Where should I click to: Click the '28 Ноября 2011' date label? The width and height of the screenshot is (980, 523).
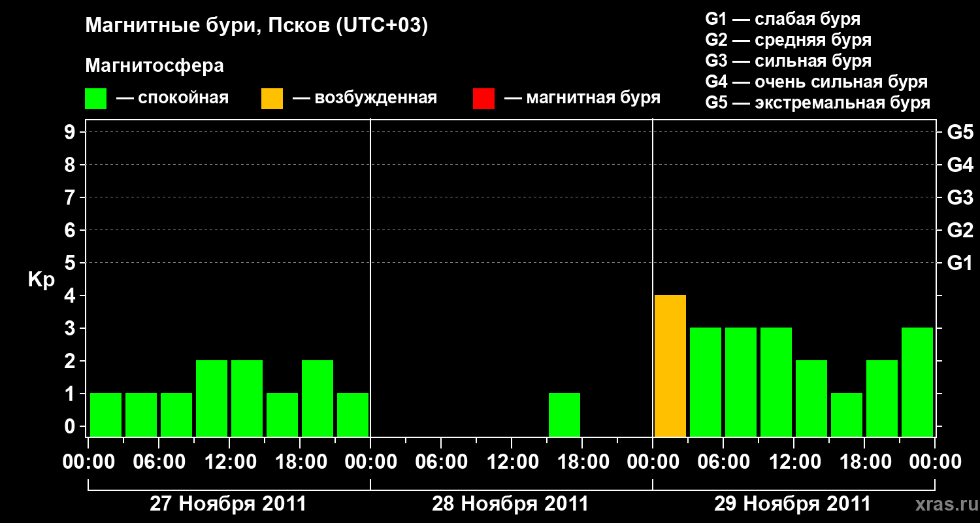[x=510, y=504]
